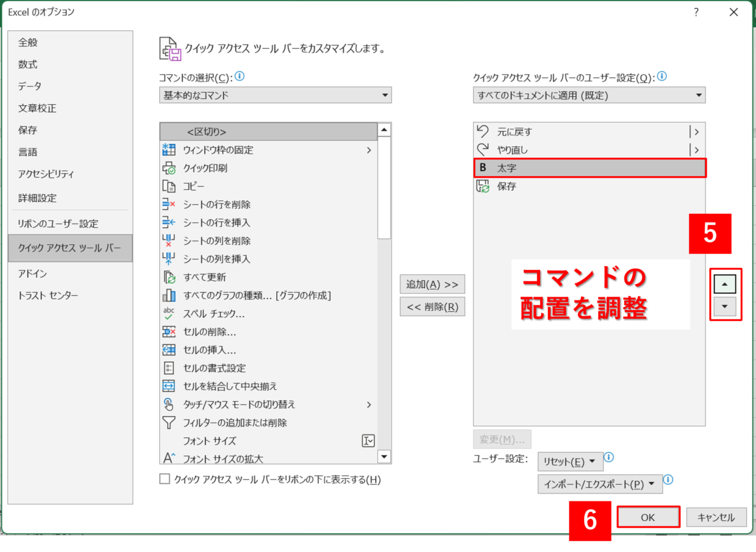
Task: Click the Move Up arrow button
Action: (724, 284)
